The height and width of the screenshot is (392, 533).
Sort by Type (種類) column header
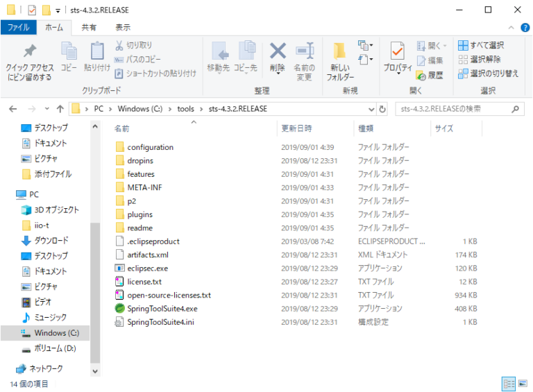click(x=366, y=128)
